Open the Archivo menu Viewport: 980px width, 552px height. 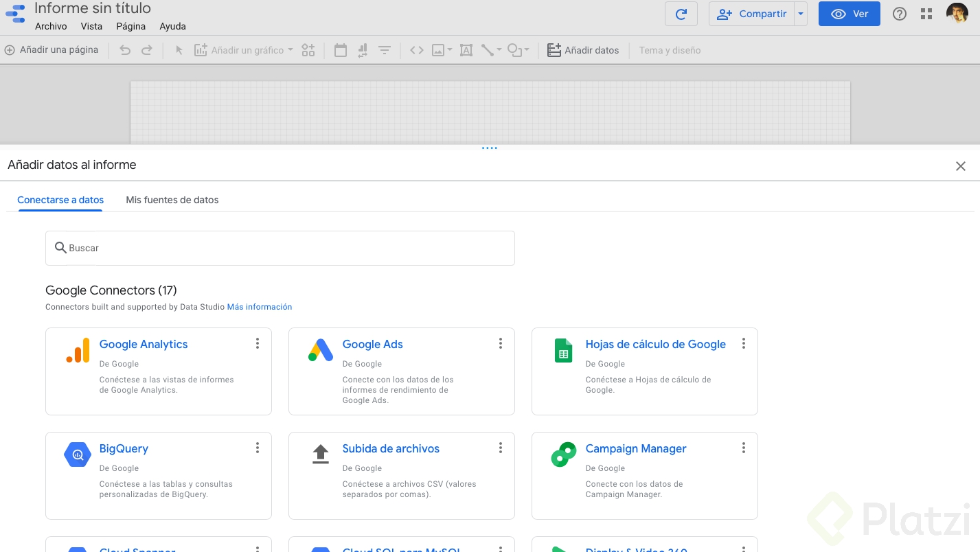click(51, 26)
